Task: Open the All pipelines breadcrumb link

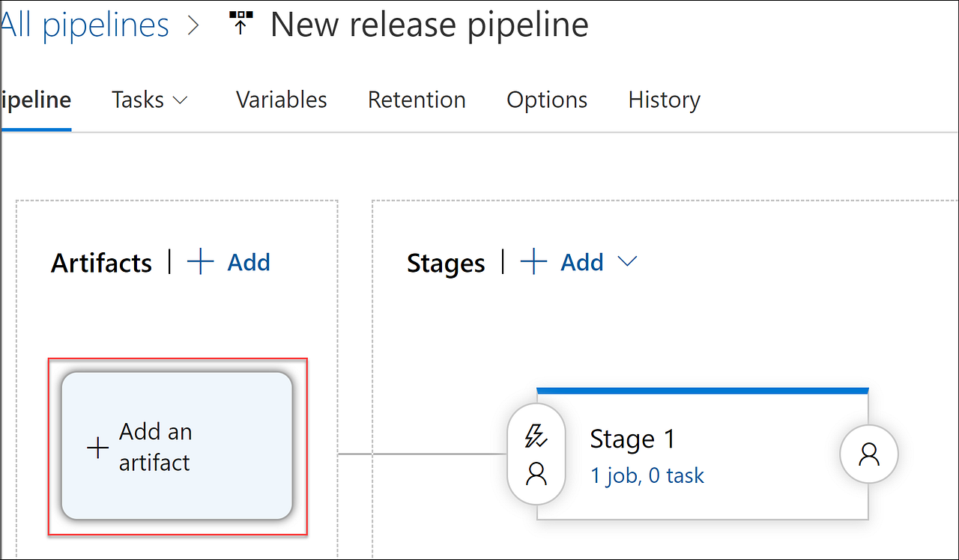Action: pyautogui.click(x=85, y=25)
